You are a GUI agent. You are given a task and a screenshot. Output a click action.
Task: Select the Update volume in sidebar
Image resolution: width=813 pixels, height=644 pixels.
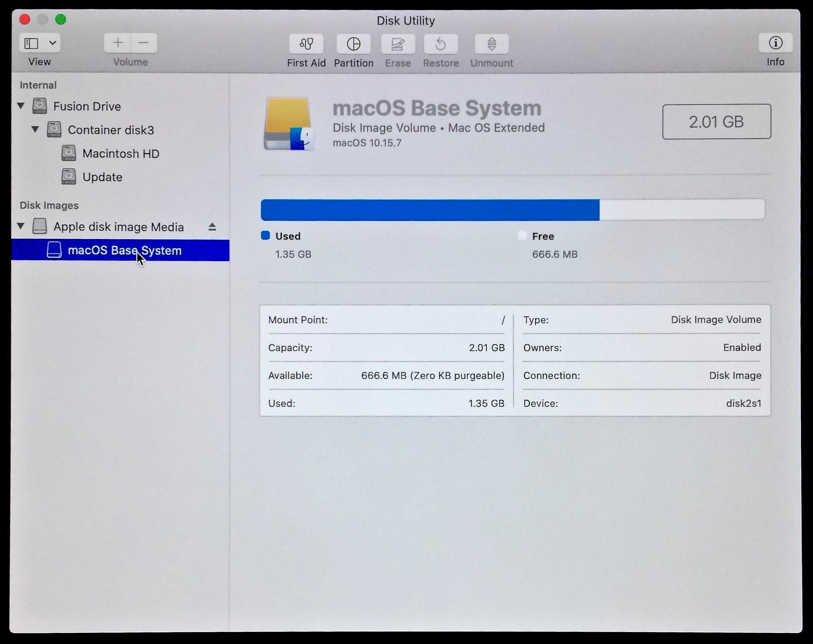point(102,177)
